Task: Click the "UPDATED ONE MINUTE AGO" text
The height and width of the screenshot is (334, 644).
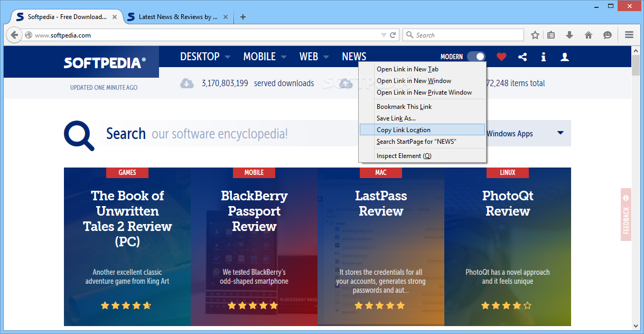Action: pyautogui.click(x=104, y=88)
